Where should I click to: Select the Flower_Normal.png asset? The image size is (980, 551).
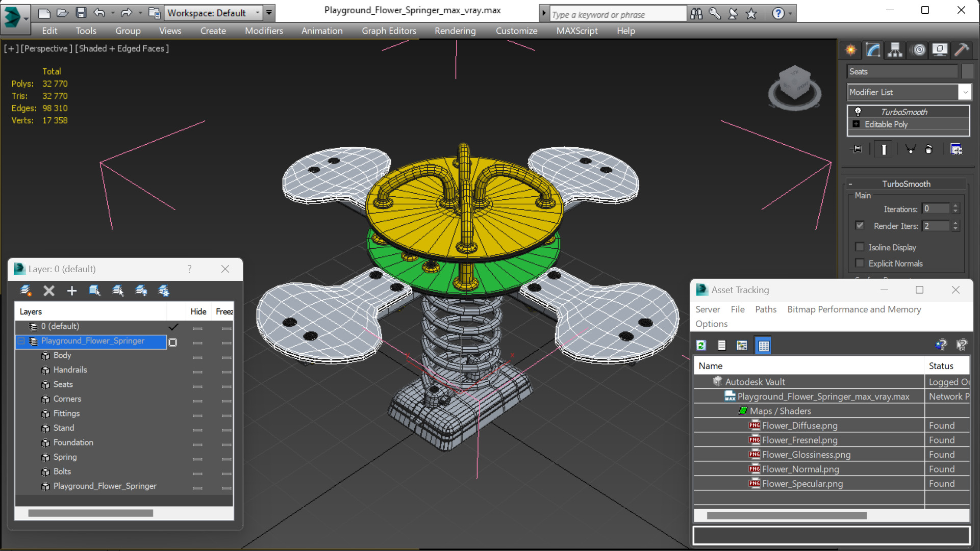click(x=800, y=469)
